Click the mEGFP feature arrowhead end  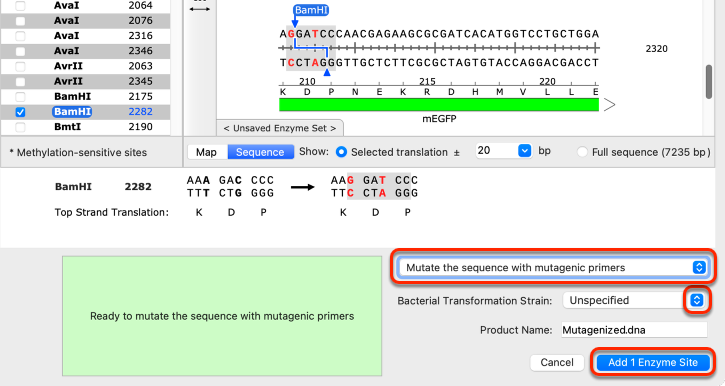point(609,105)
